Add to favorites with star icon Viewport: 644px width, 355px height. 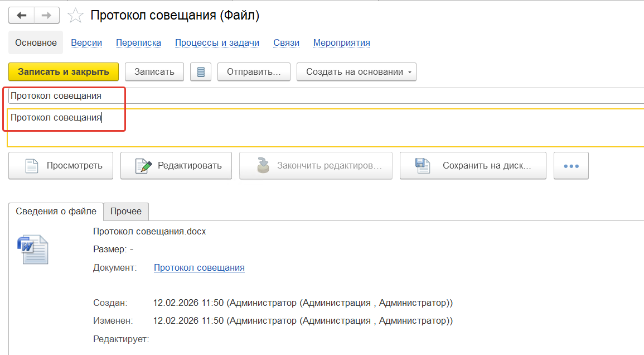pyautogui.click(x=75, y=16)
